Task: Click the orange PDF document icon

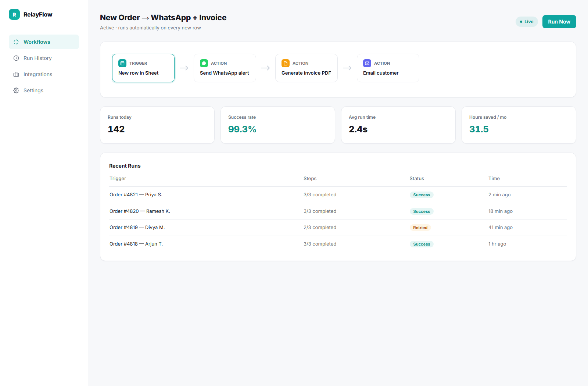Action: [286, 63]
